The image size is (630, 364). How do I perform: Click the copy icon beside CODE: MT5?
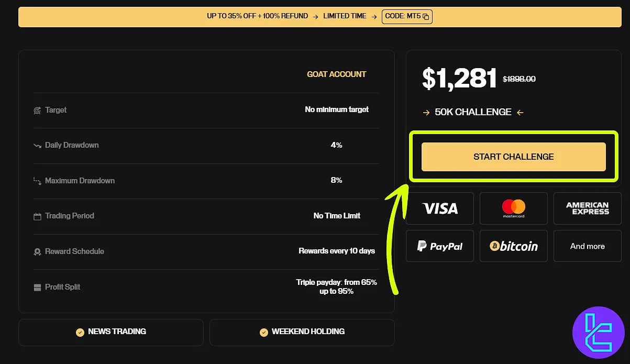426,17
